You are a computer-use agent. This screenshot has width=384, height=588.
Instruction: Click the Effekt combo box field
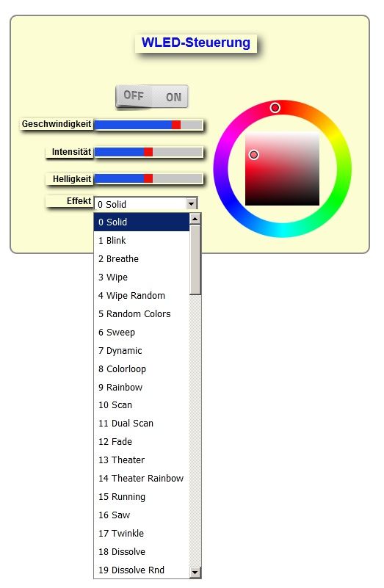145,204
